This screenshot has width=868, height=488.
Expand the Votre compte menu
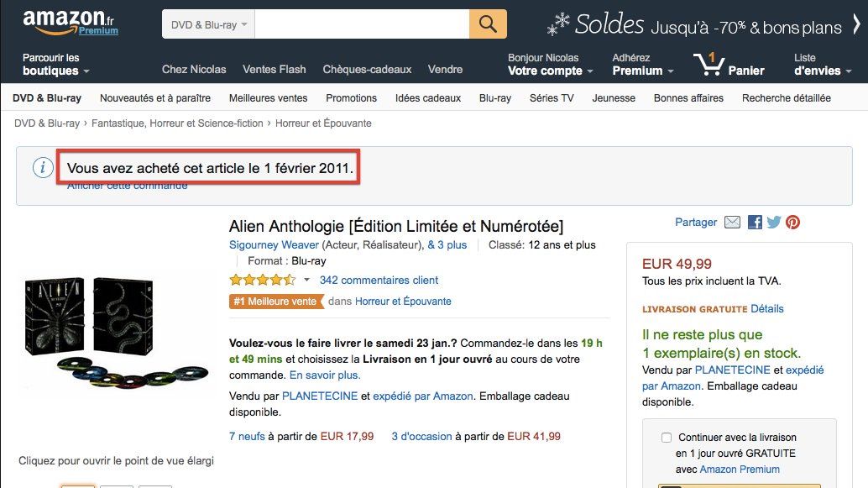tap(551, 71)
